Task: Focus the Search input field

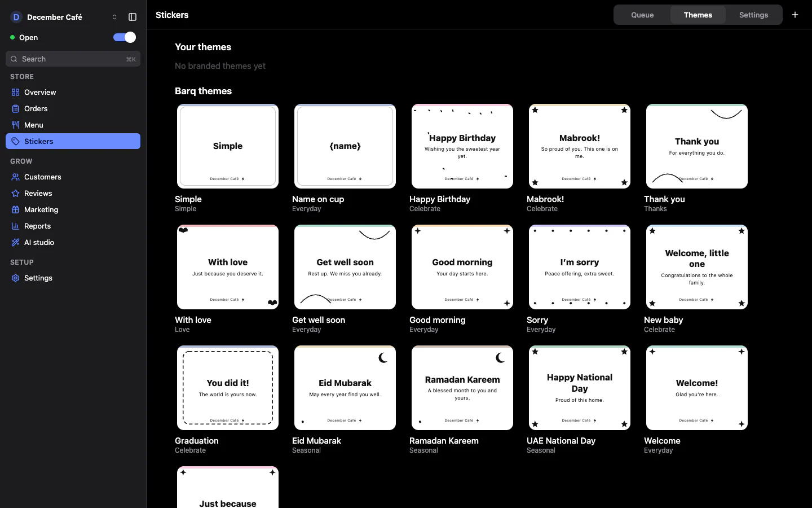Action: click(73, 59)
